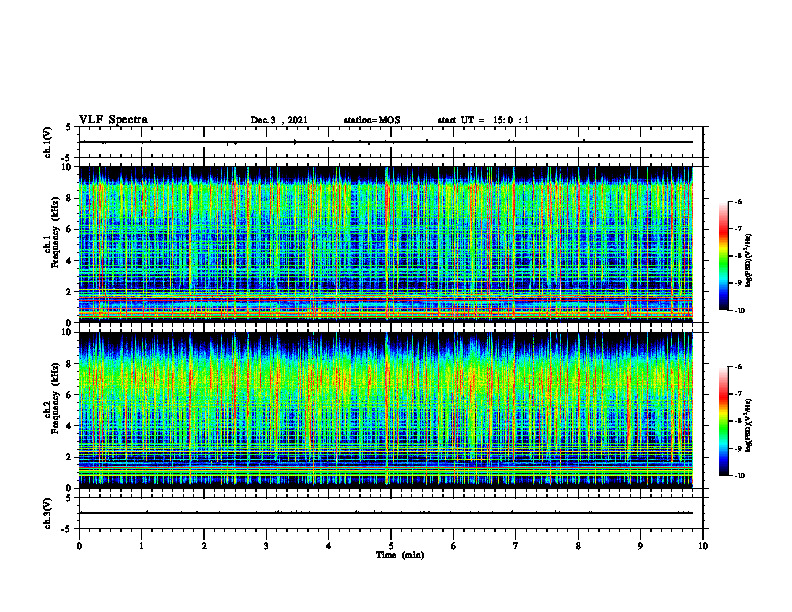Select upper colorbar log(PSD) unit label

(x=750, y=261)
